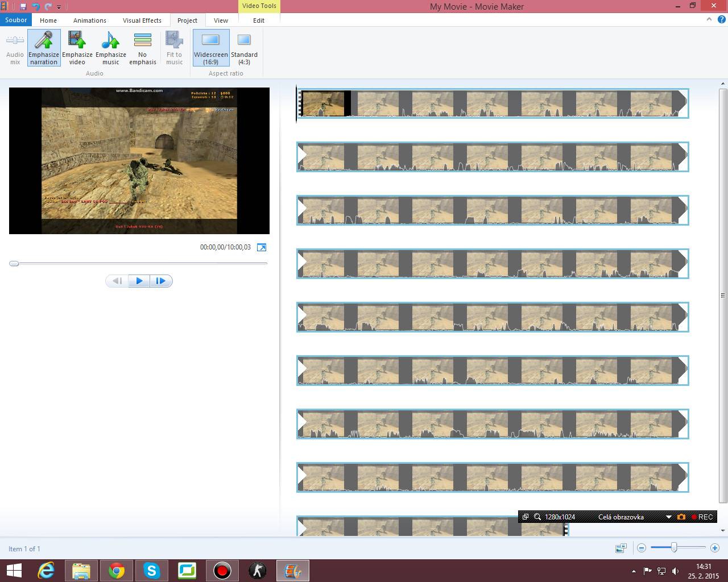Switch aspect ratio to Standard (4:3)
The image size is (728, 582).
(x=244, y=48)
